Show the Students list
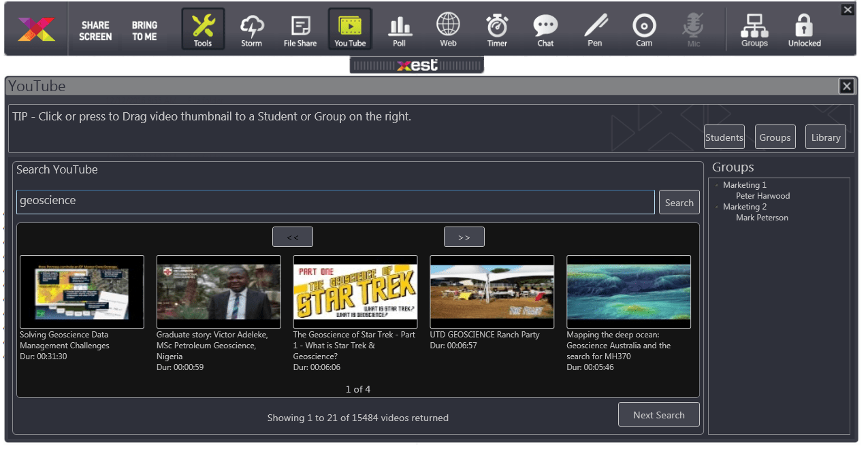 coord(724,137)
